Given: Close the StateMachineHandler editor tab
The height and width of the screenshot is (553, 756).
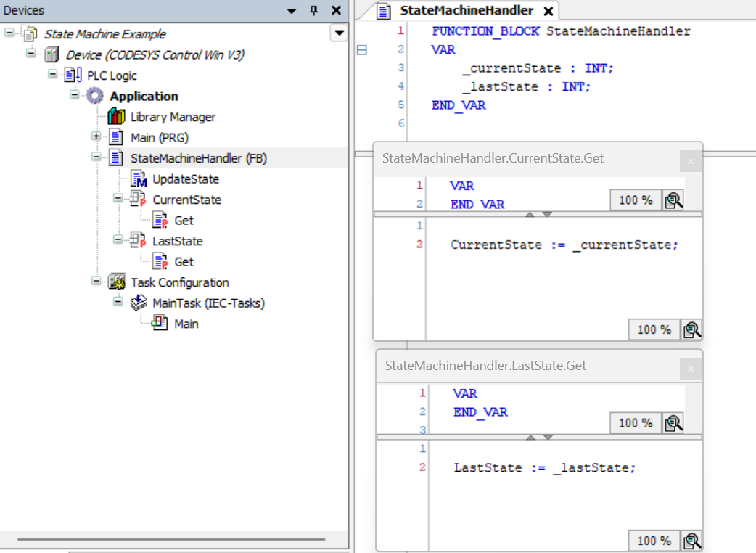Looking at the screenshot, I should click(548, 11).
